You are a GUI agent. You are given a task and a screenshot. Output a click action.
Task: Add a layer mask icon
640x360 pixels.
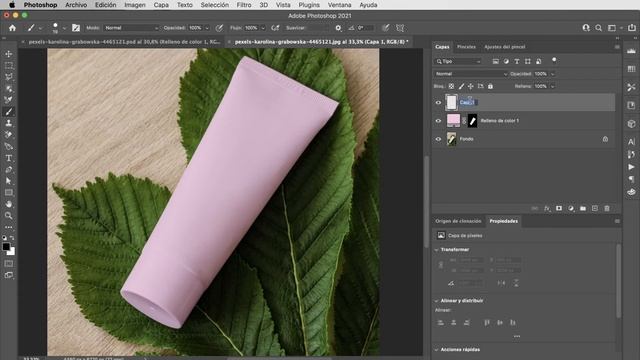559,208
